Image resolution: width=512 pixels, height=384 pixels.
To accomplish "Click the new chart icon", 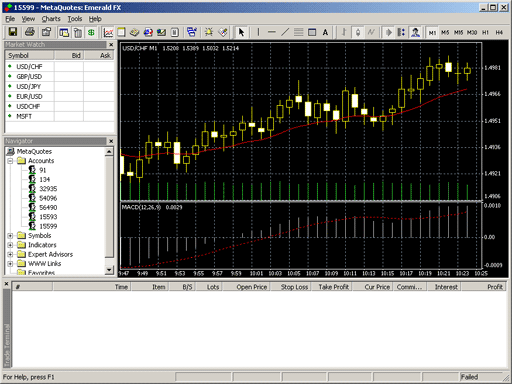I will [x=108, y=32].
